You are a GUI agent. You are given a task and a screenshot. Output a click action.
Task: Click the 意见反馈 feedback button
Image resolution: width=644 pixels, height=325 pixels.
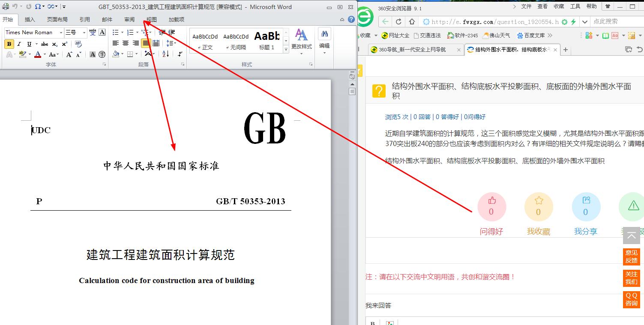coord(632,256)
